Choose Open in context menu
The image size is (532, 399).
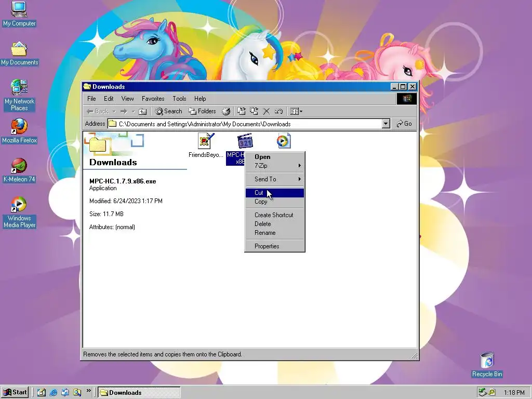[274, 157]
